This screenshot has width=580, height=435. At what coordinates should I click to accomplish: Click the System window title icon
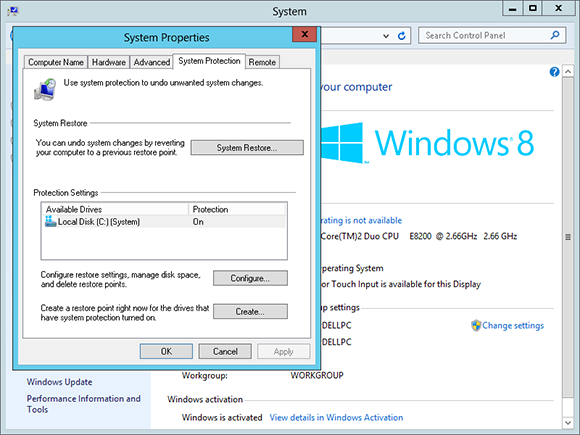(13, 11)
